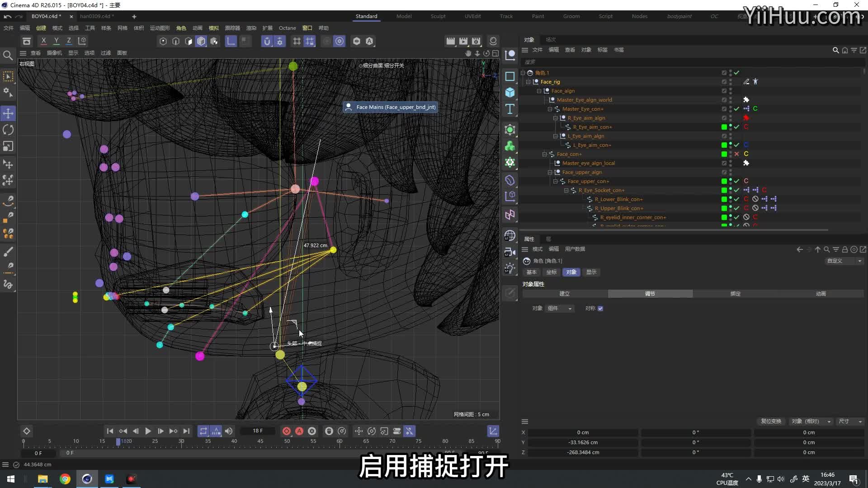
Task: Switch to the Sculpt layout tab
Action: pos(438,16)
